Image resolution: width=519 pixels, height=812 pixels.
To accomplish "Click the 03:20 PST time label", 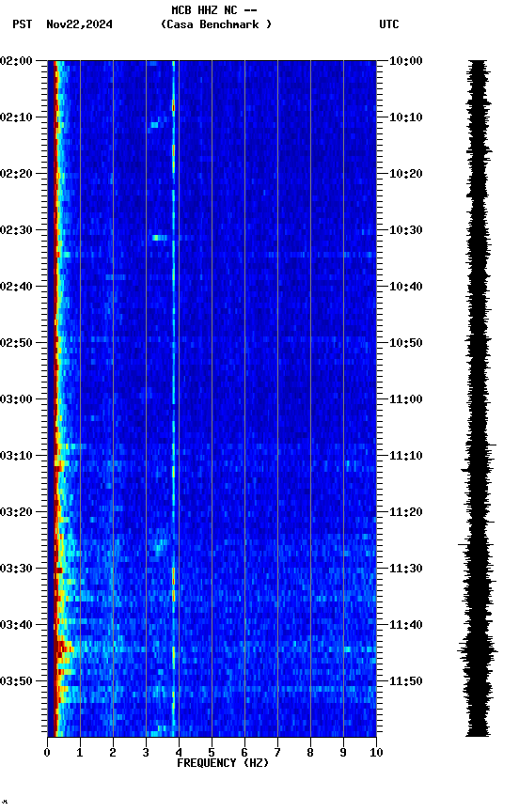I will 16,512.
